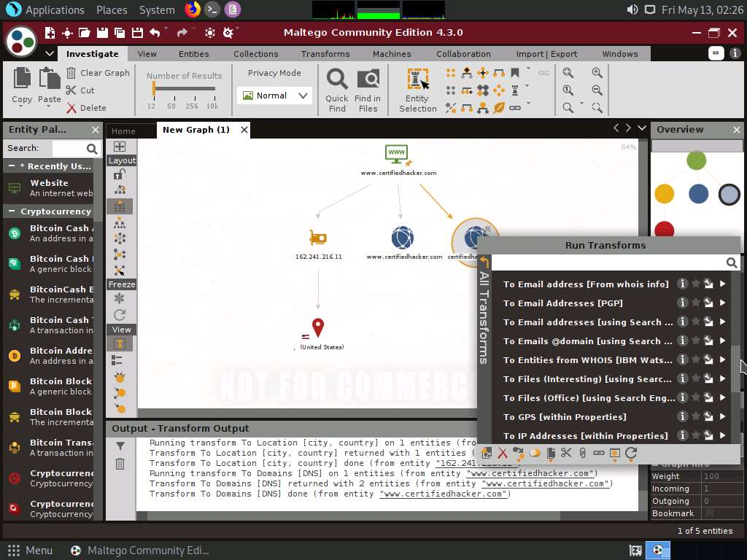Open the System menu in top panel
747x560 pixels.
(x=157, y=10)
